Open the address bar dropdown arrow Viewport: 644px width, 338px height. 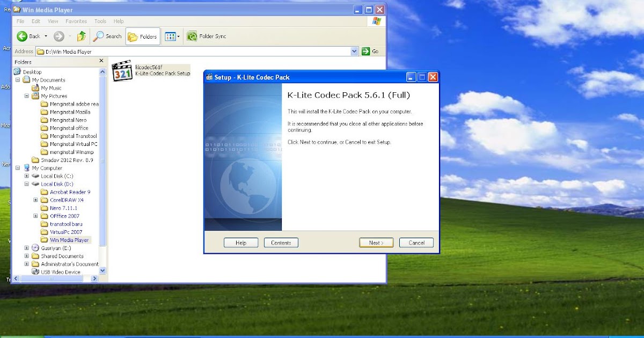[354, 52]
